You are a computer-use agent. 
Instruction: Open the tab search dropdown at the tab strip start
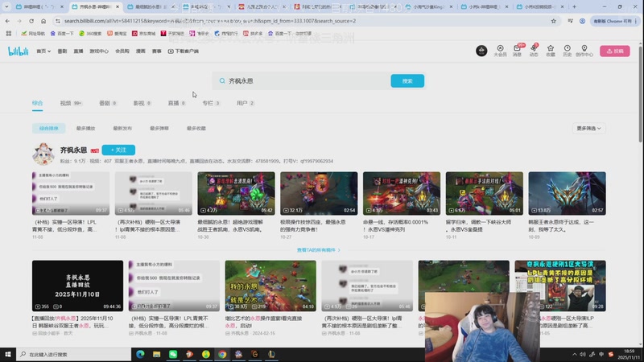(6, 6)
